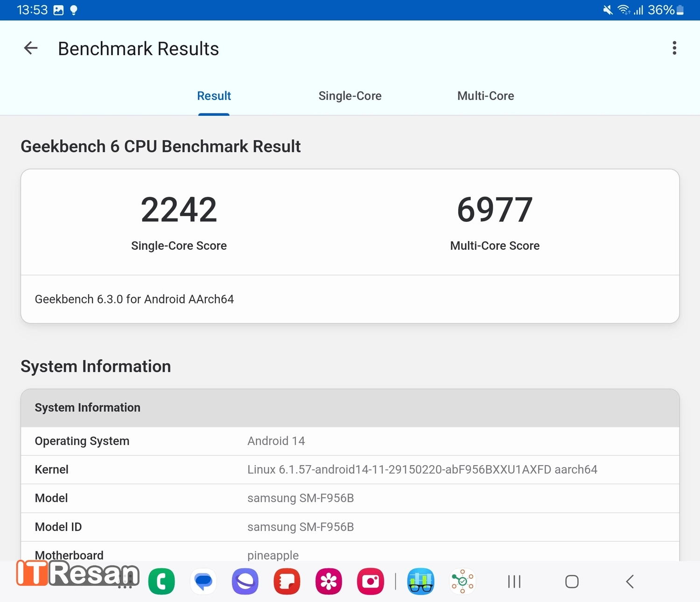Select the Kernel information row

(350, 469)
